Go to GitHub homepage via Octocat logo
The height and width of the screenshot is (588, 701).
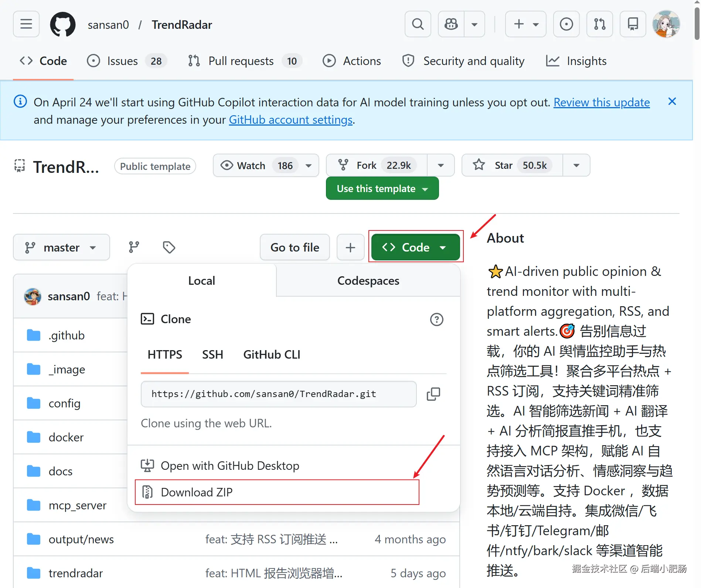pos(63,24)
